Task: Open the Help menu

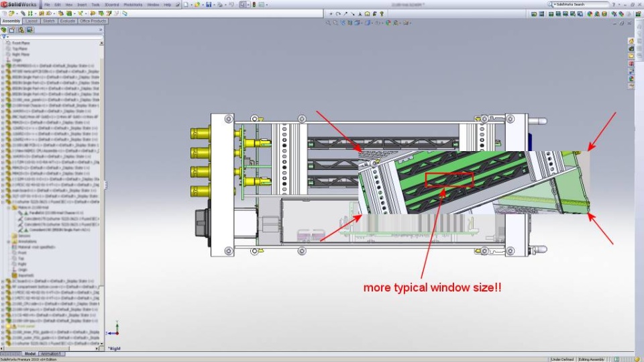Action: pyautogui.click(x=168, y=5)
